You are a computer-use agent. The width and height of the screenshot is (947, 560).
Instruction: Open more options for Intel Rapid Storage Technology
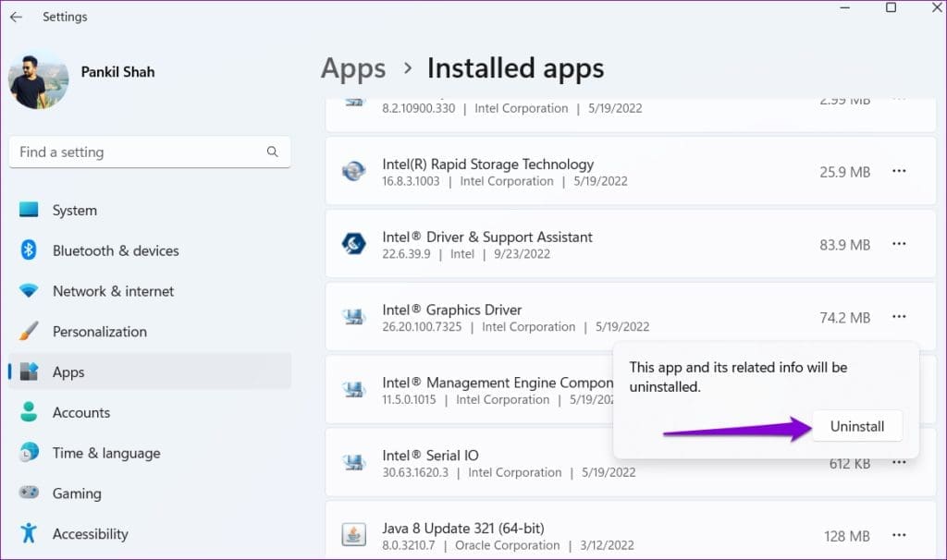[x=899, y=171]
